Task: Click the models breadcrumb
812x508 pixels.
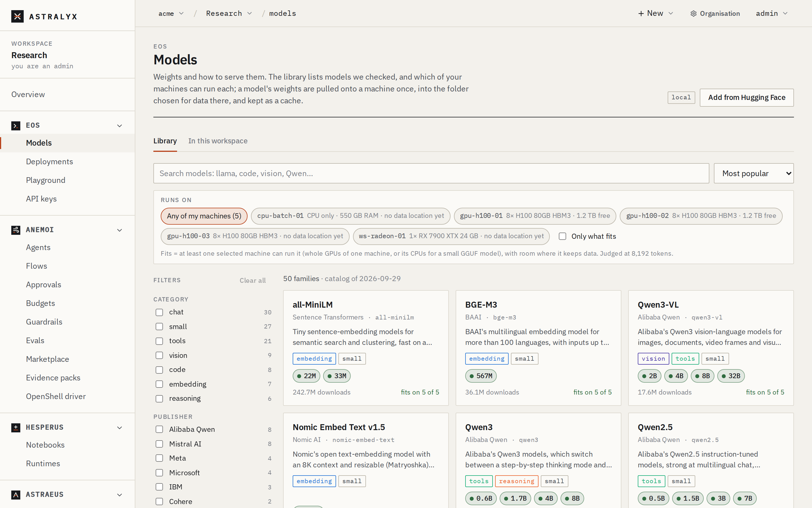Action: (x=283, y=14)
